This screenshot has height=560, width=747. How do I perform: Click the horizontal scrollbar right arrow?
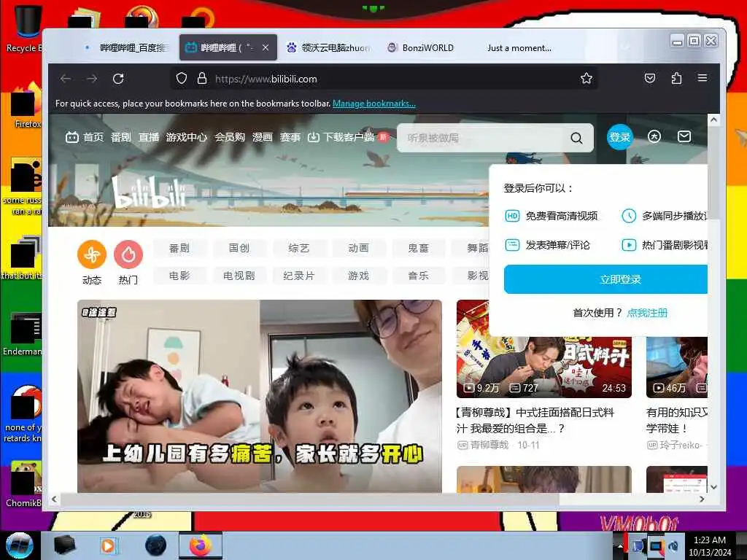pos(702,499)
